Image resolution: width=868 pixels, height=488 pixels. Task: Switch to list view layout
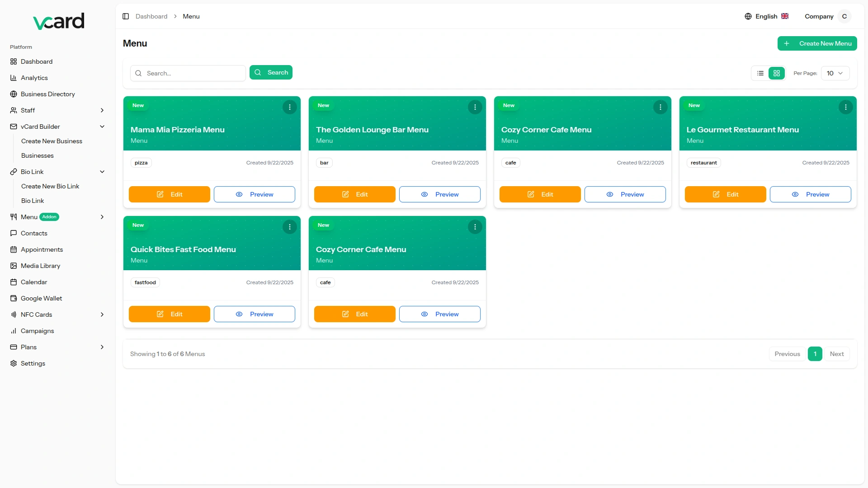pos(760,73)
